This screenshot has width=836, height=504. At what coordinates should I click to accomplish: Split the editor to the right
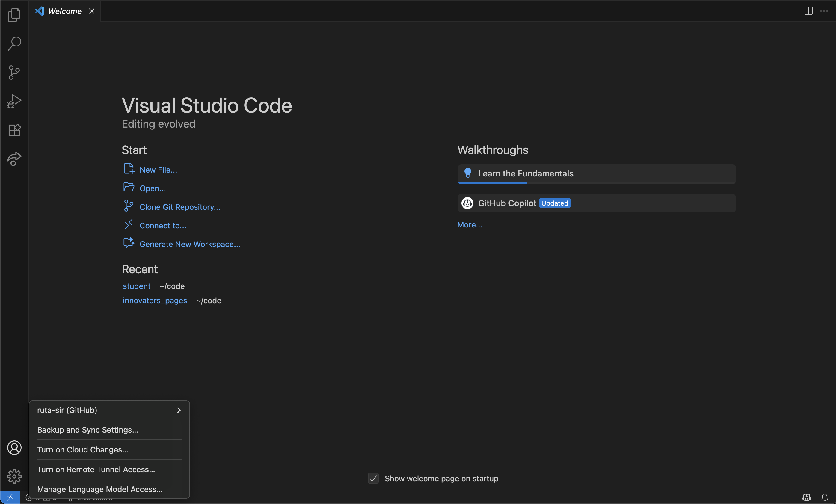pos(808,11)
